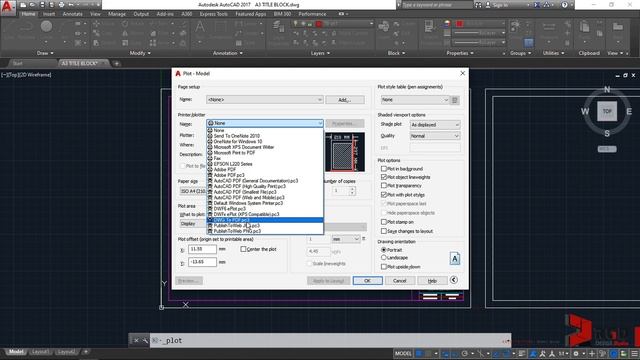Click MODEL button in status bar
640x360 pixels.
(403, 353)
